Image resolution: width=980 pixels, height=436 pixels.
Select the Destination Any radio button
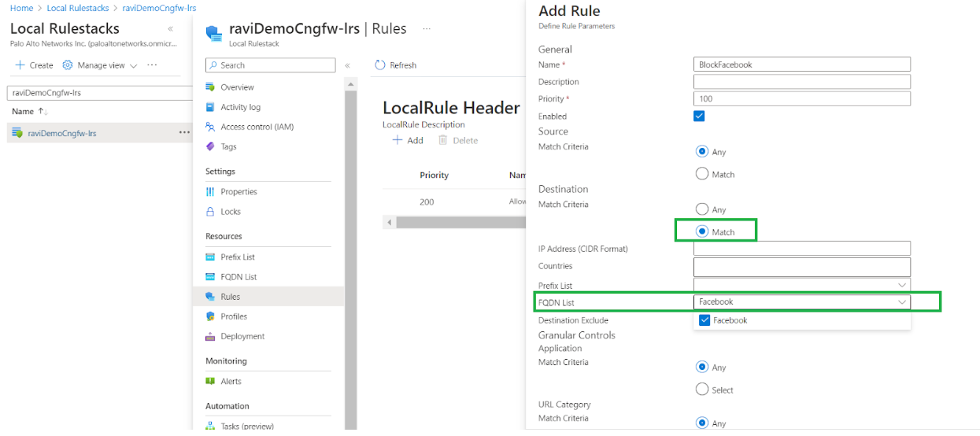(x=702, y=209)
